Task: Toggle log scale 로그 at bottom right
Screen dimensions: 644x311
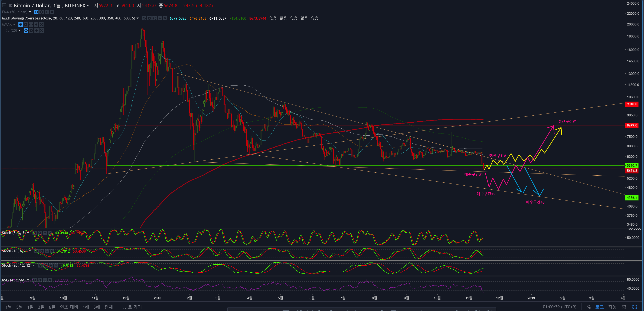Action: coord(599,307)
